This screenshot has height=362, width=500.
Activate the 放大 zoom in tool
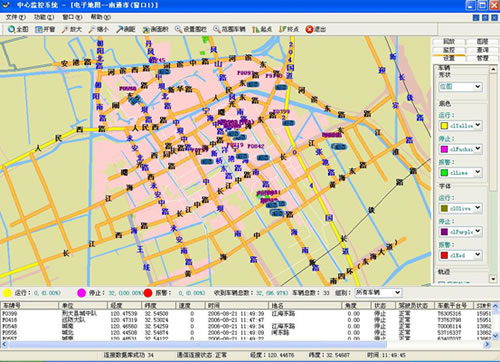tap(71, 29)
